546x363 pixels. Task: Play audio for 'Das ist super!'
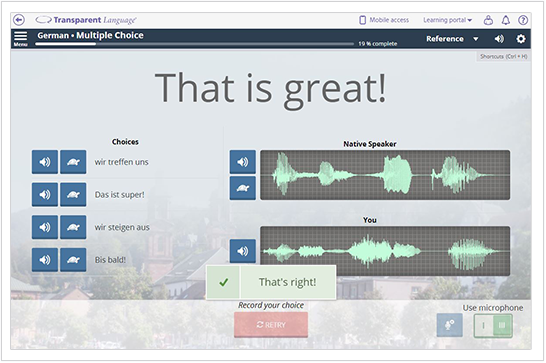tap(45, 194)
